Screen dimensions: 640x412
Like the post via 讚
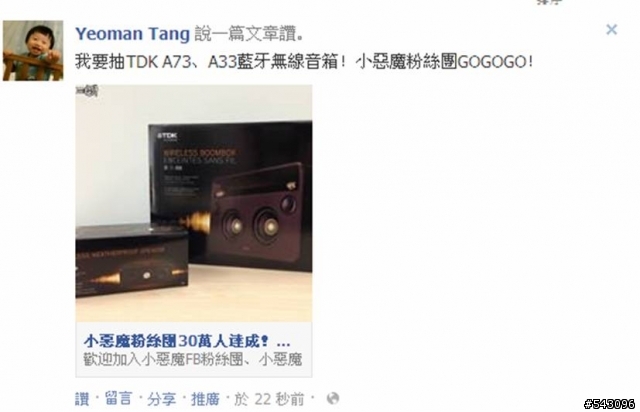(82, 399)
